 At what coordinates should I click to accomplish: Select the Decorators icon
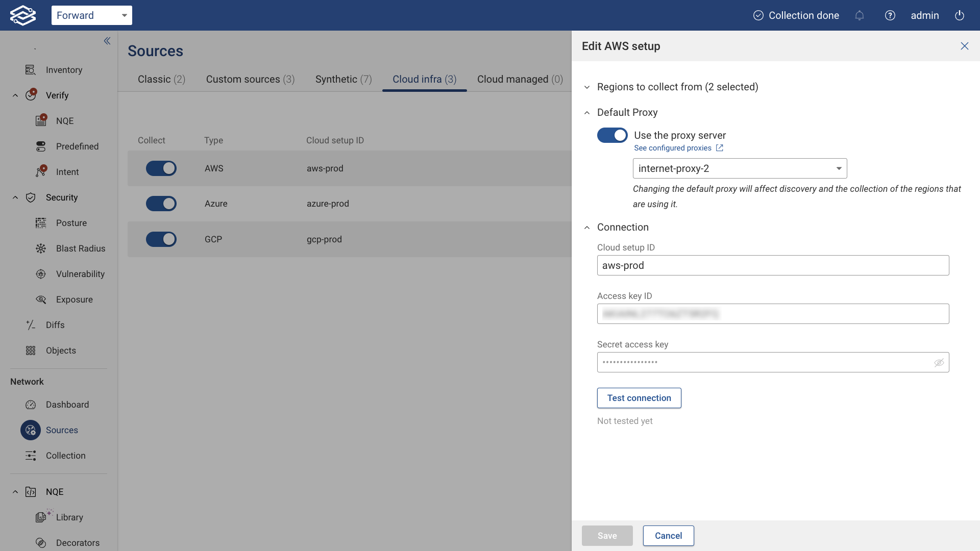click(x=41, y=543)
